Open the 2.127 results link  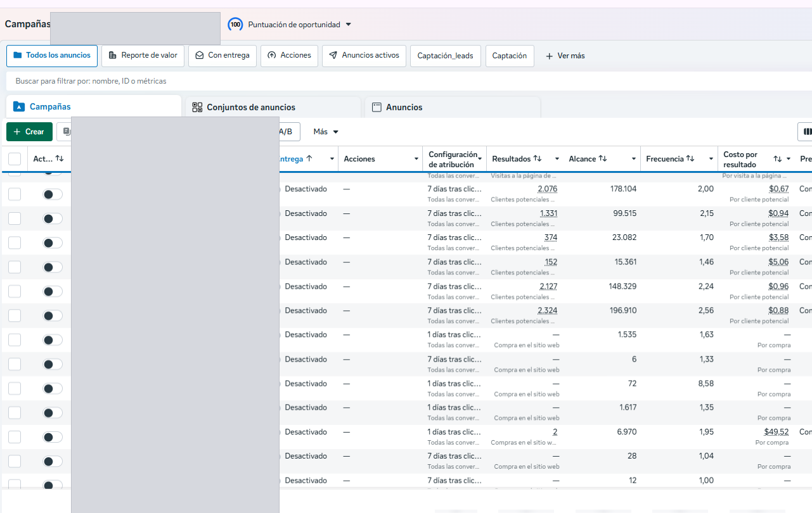coord(548,286)
